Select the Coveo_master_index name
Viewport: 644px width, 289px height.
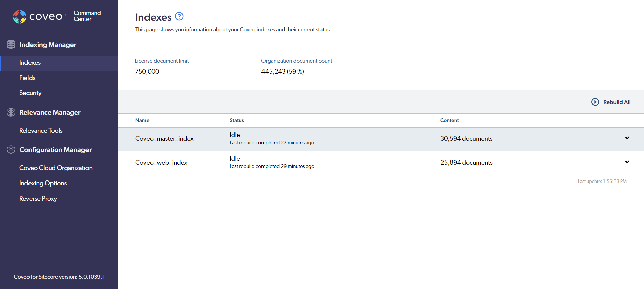point(164,139)
